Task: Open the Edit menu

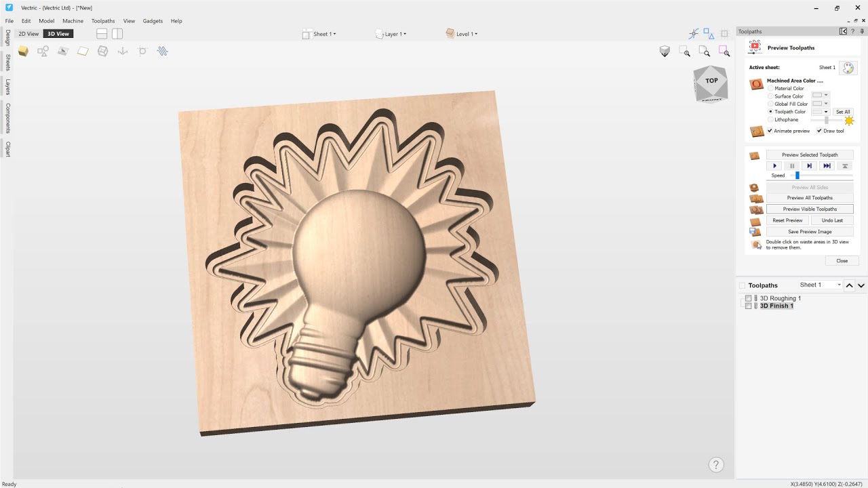Action: 26,21
